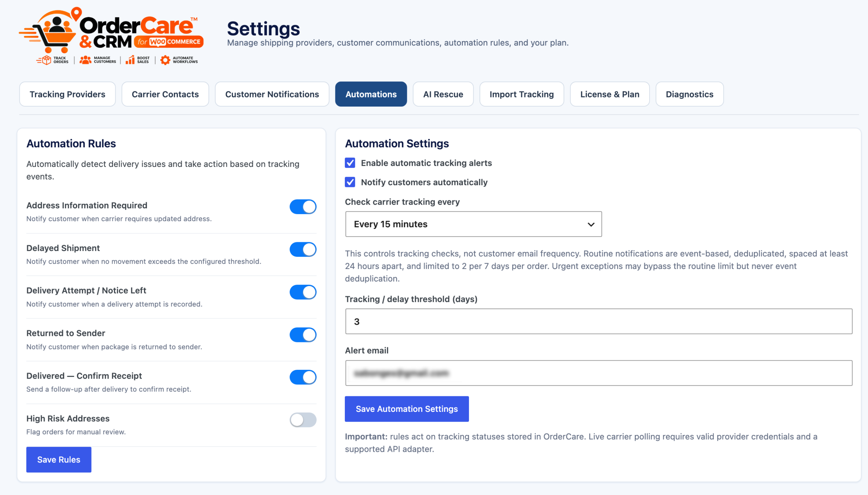The width and height of the screenshot is (868, 495).
Task: Uncheck Notify customers automatically
Action: [350, 182]
